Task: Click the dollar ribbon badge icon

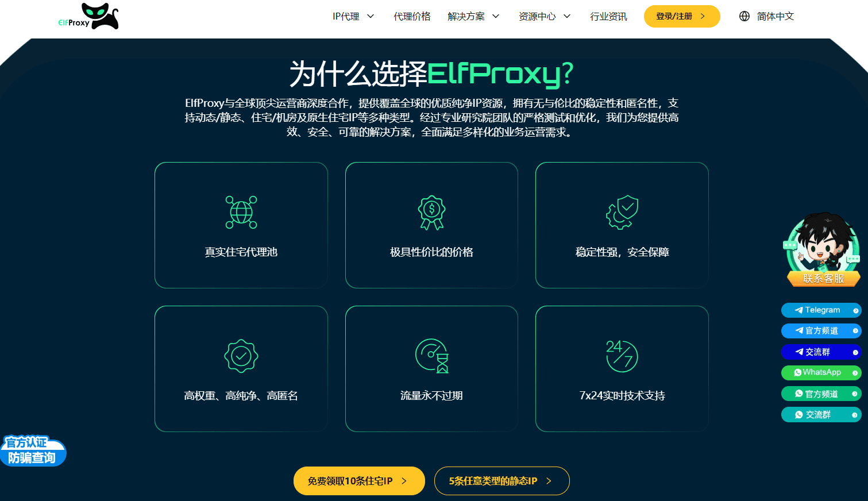Action: pyautogui.click(x=431, y=213)
